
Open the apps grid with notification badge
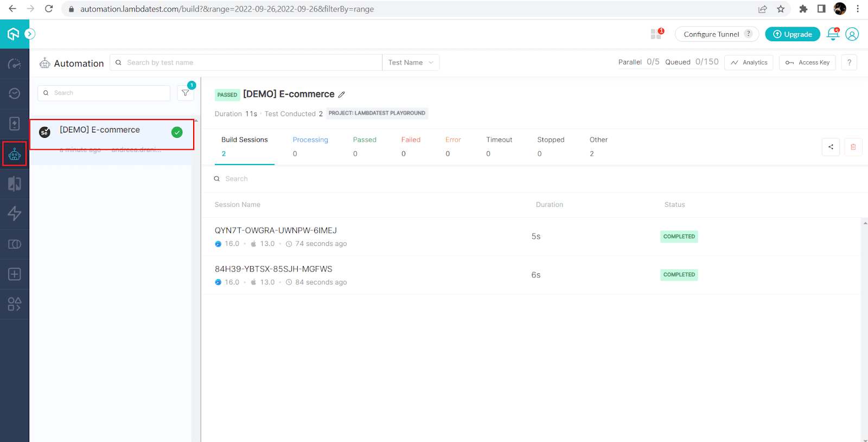[x=656, y=34]
